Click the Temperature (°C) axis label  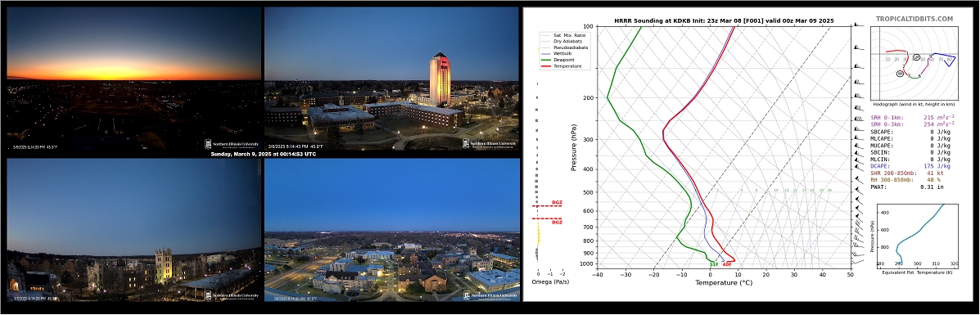pos(723,282)
